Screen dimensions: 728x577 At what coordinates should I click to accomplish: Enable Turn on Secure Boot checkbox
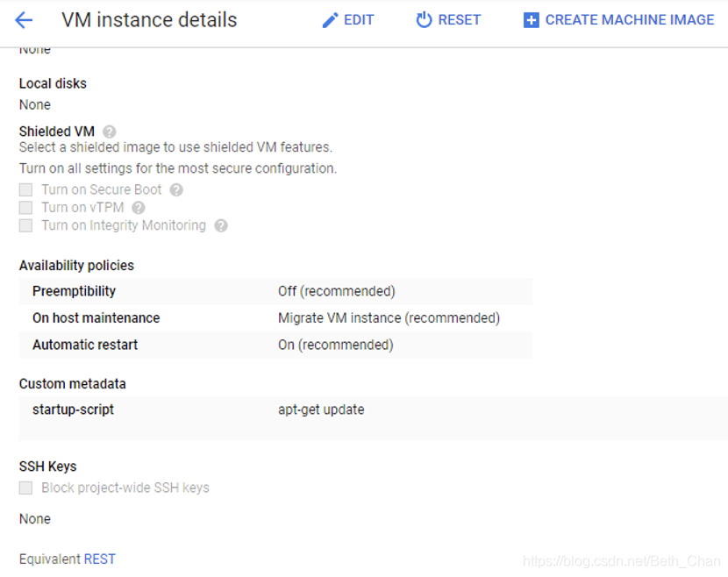25,190
